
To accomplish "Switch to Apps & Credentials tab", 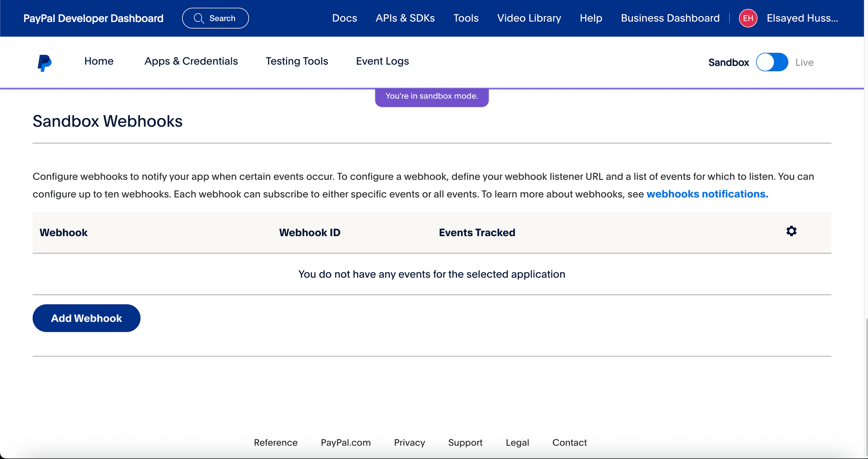I will click(191, 61).
